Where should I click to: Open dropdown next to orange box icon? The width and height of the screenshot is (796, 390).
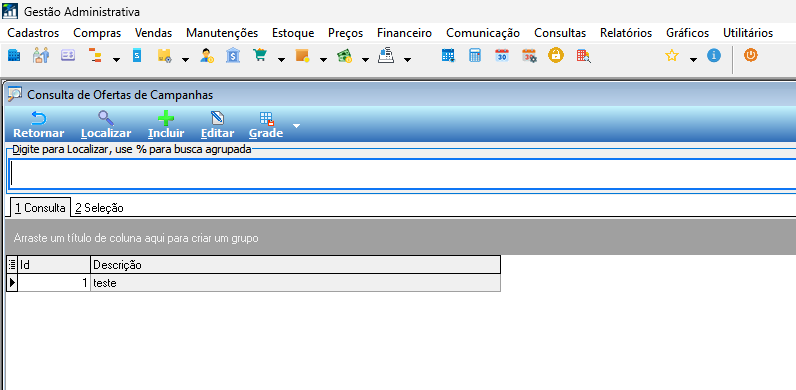point(323,60)
